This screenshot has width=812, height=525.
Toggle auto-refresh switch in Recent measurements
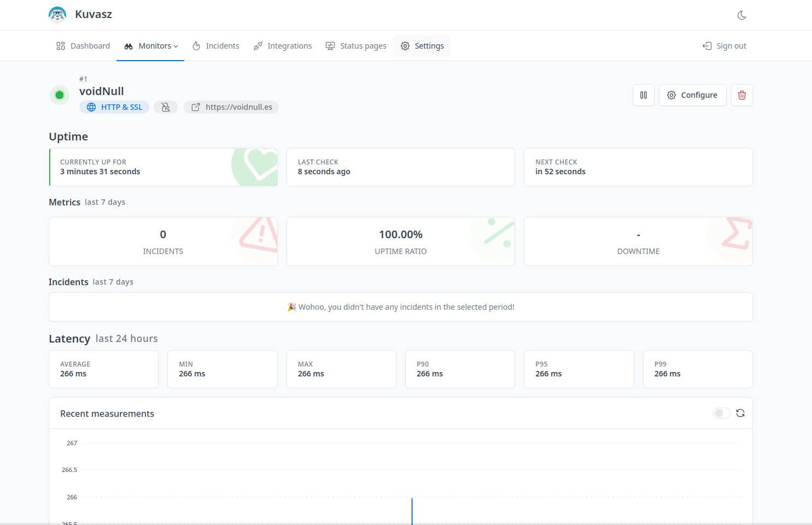tap(721, 413)
